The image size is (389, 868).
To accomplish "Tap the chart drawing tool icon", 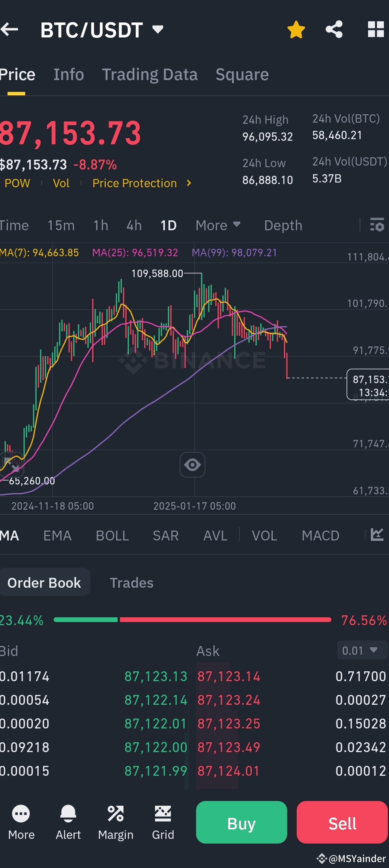I will click(x=12, y=465).
